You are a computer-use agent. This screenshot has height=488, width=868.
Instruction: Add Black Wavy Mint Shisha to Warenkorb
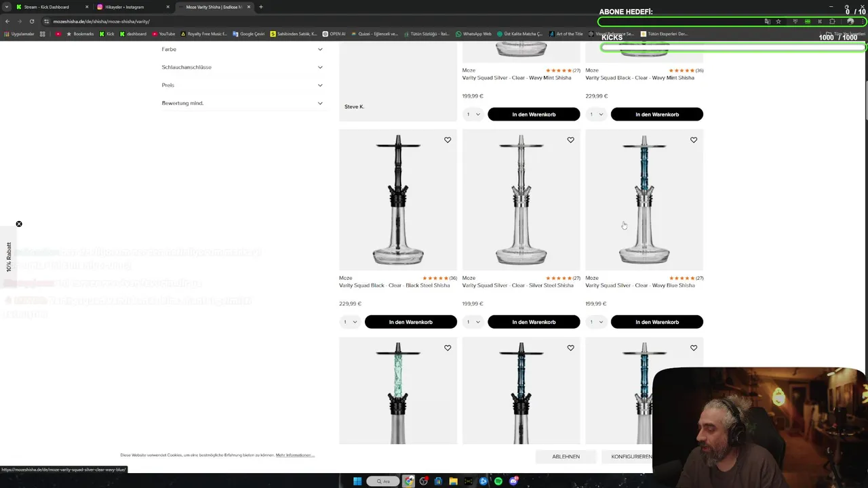[657, 114]
